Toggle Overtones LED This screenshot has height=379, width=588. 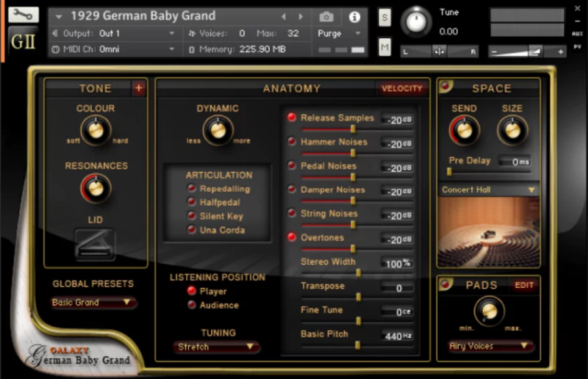coord(292,237)
